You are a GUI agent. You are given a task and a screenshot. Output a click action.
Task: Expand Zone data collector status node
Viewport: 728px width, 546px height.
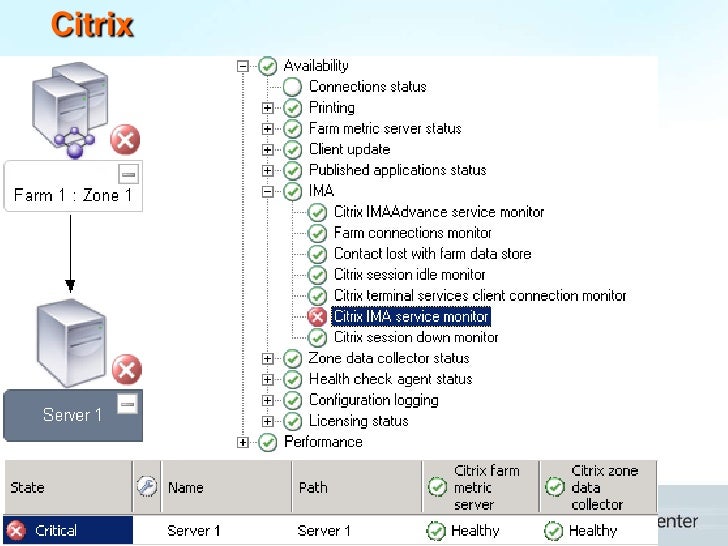[267, 358]
